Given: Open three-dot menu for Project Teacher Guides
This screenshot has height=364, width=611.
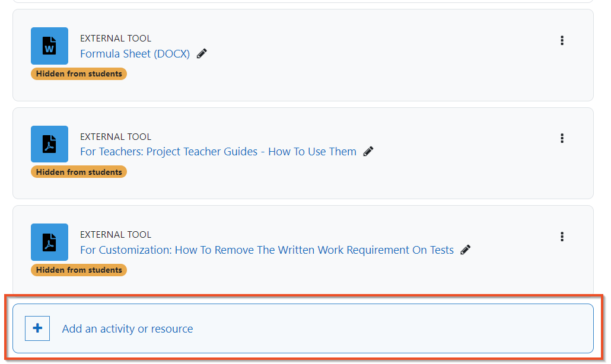Looking at the screenshot, I should [x=562, y=138].
